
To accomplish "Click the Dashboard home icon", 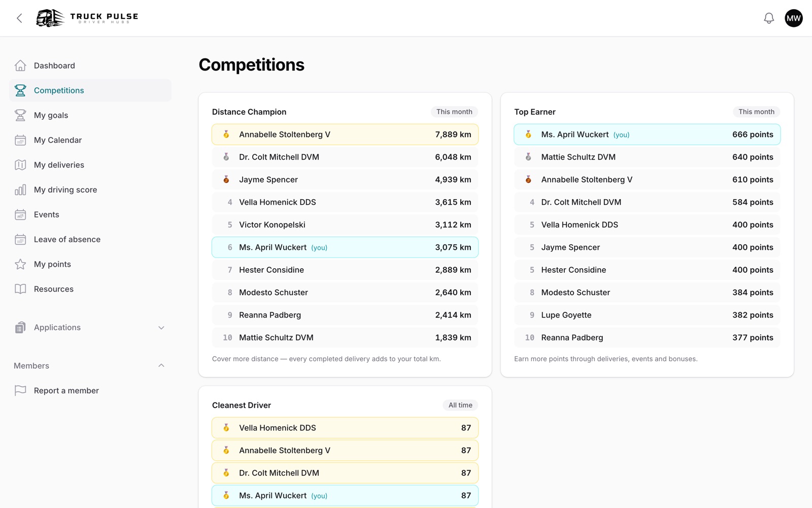I will click(20, 66).
